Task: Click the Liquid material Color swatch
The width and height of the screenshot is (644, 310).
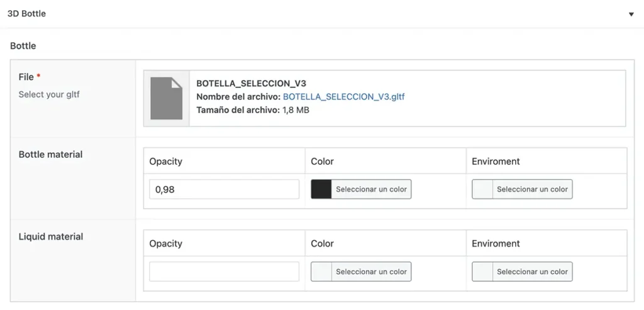Action: [x=321, y=272]
